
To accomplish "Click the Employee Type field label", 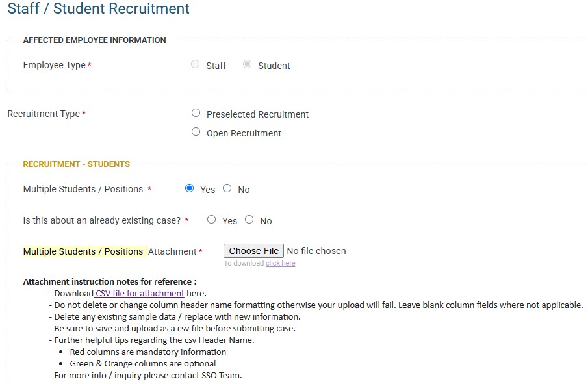I will point(55,66).
